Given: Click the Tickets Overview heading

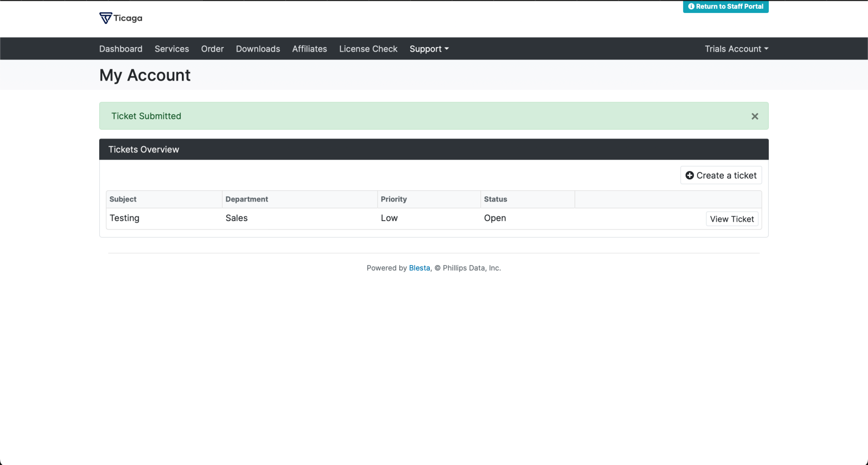Looking at the screenshot, I should (x=144, y=149).
